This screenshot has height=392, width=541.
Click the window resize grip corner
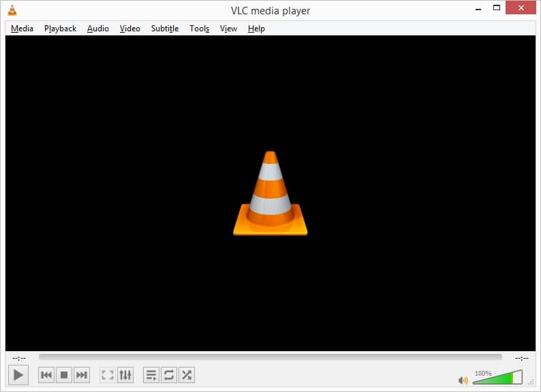(531, 381)
